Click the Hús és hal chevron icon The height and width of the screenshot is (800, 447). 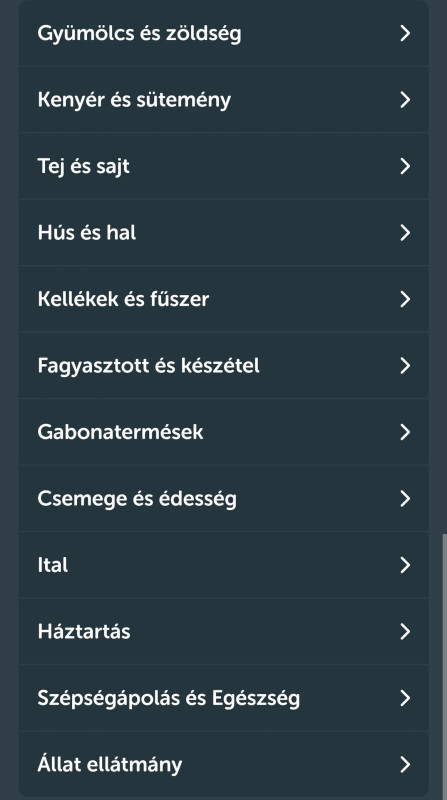(405, 233)
